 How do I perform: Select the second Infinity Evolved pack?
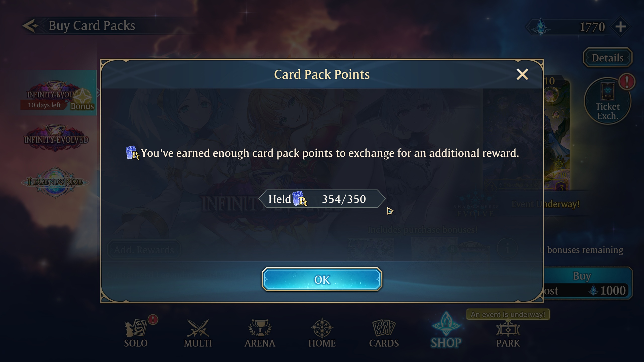point(56,138)
